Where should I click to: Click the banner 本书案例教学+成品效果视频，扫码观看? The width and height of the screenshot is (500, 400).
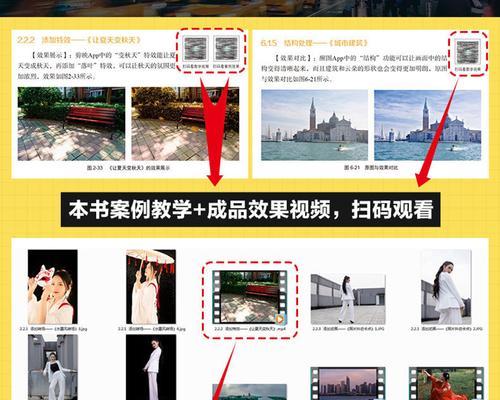[x=250, y=210]
